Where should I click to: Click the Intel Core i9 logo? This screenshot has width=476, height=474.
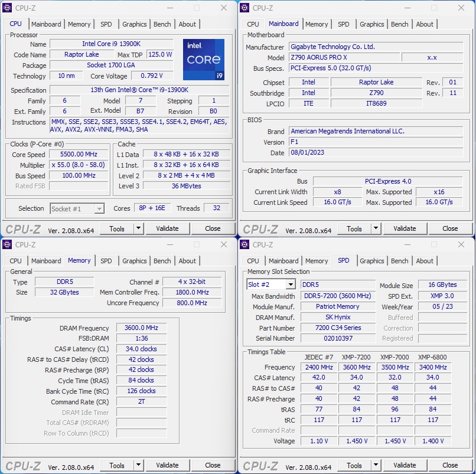click(204, 60)
